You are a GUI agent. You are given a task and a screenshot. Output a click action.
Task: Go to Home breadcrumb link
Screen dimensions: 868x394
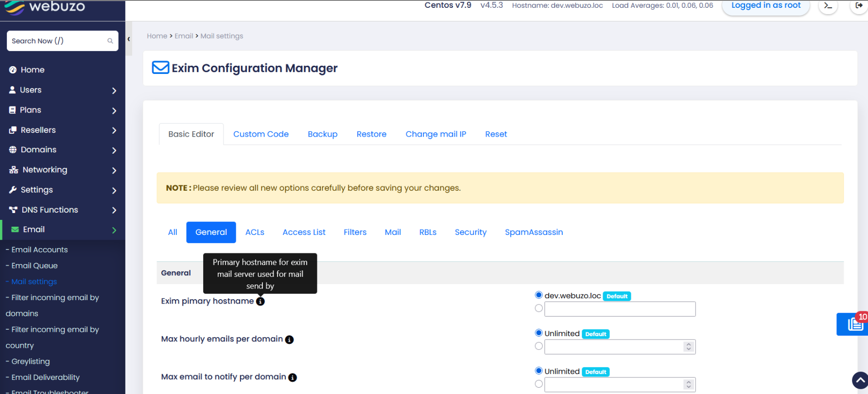pyautogui.click(x=157, y=36)
